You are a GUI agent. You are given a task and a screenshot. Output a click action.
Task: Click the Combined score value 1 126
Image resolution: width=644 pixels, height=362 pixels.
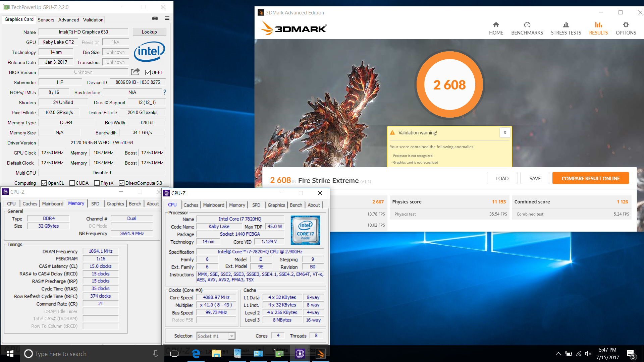(622, 202)
